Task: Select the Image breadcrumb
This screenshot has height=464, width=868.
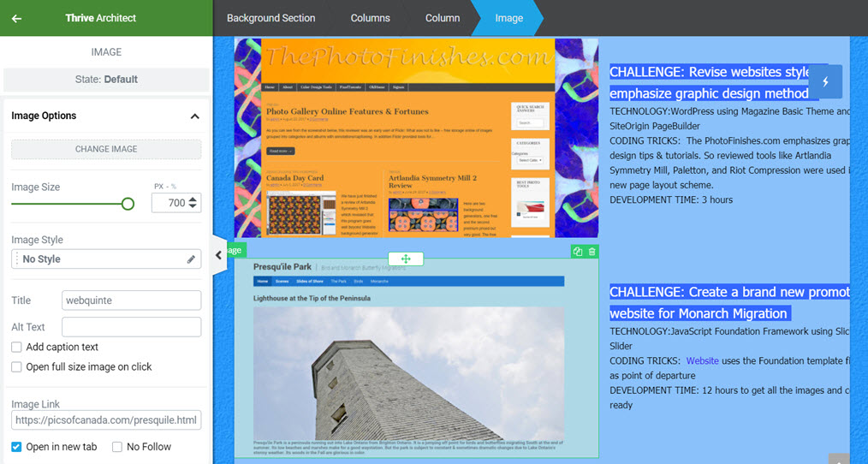Action: click(x=508, y=18)
